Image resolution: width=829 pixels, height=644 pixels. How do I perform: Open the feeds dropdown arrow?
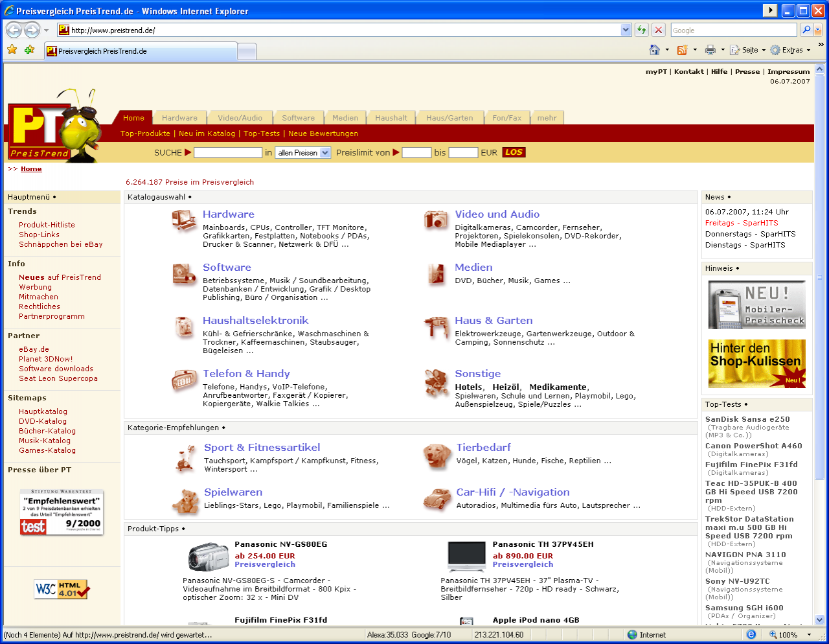click(695, 50)
